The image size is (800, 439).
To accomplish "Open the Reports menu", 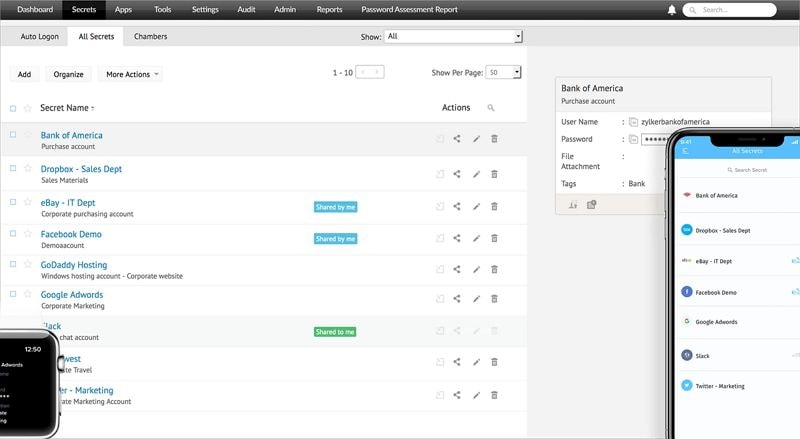I will click(329, 9).
